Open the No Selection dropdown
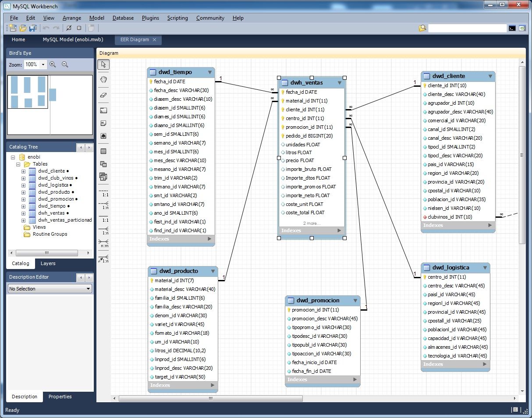Screen dimensions: 532x418 click(x=89, y=289)
